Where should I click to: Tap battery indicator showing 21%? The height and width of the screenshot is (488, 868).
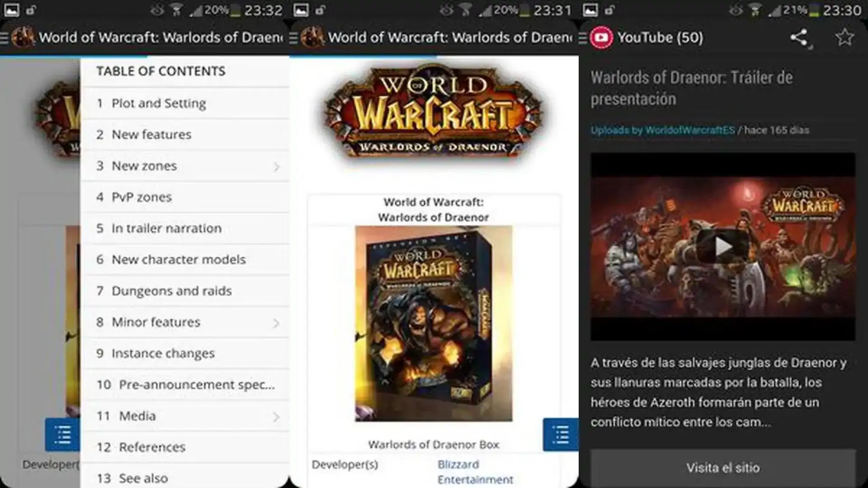pyautogui.click(x=801, y=10)
